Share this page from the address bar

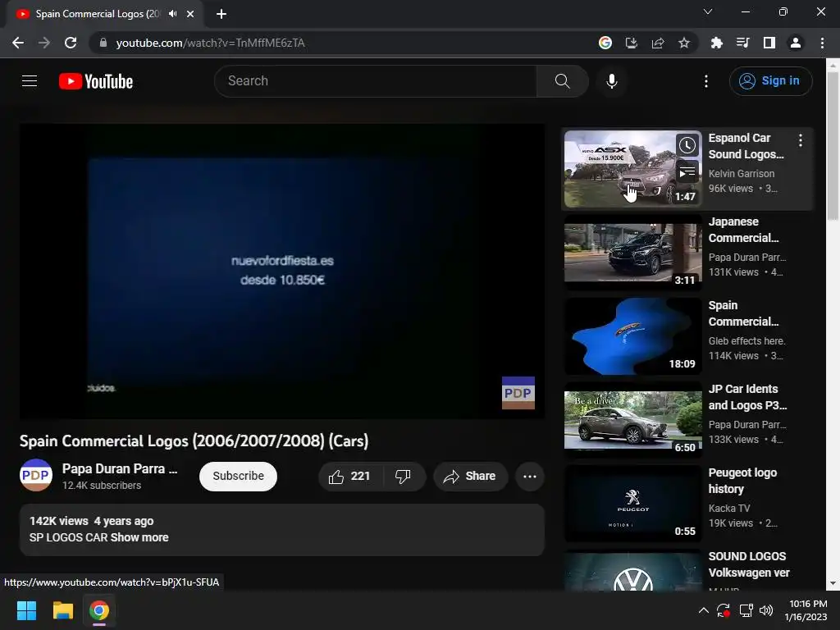pyautogui.click(x=658, y=43)
